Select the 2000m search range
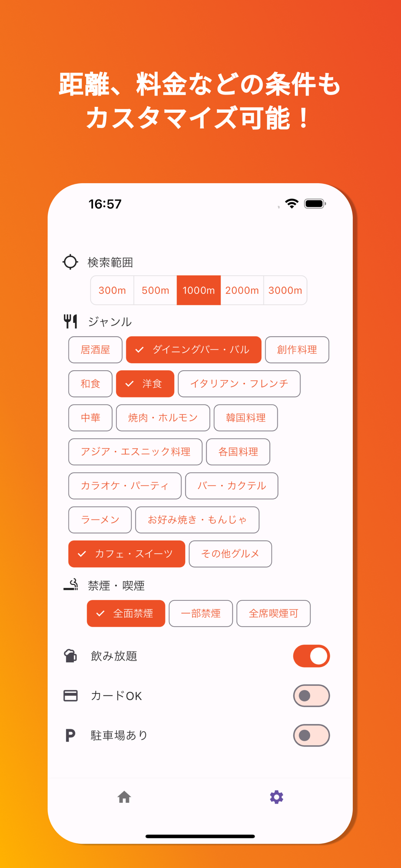Screen dimensions: 401x868 point(242,290)
